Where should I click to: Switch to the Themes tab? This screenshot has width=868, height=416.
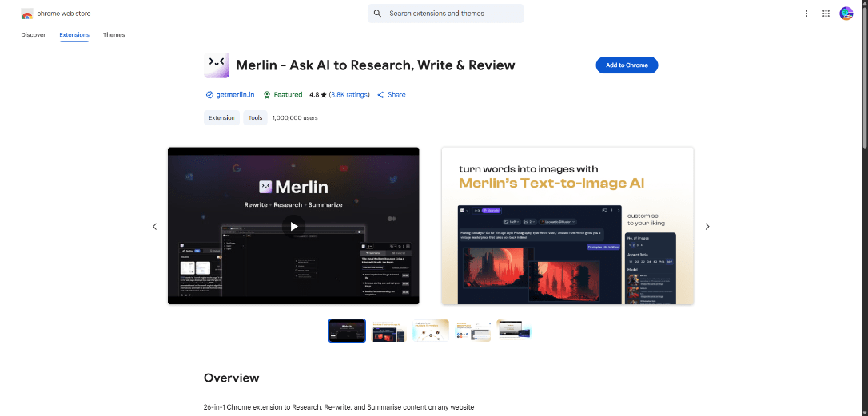coord(114,35)
